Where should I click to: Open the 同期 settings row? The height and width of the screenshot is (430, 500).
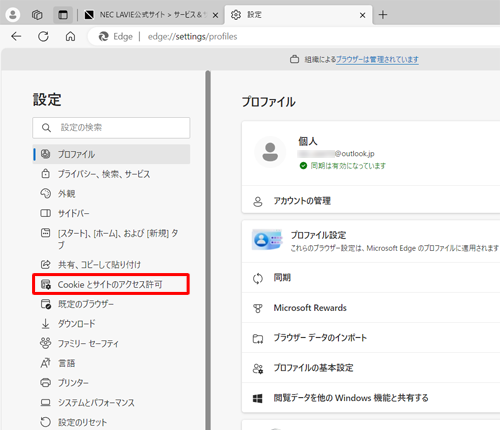(x=371, y=278)
